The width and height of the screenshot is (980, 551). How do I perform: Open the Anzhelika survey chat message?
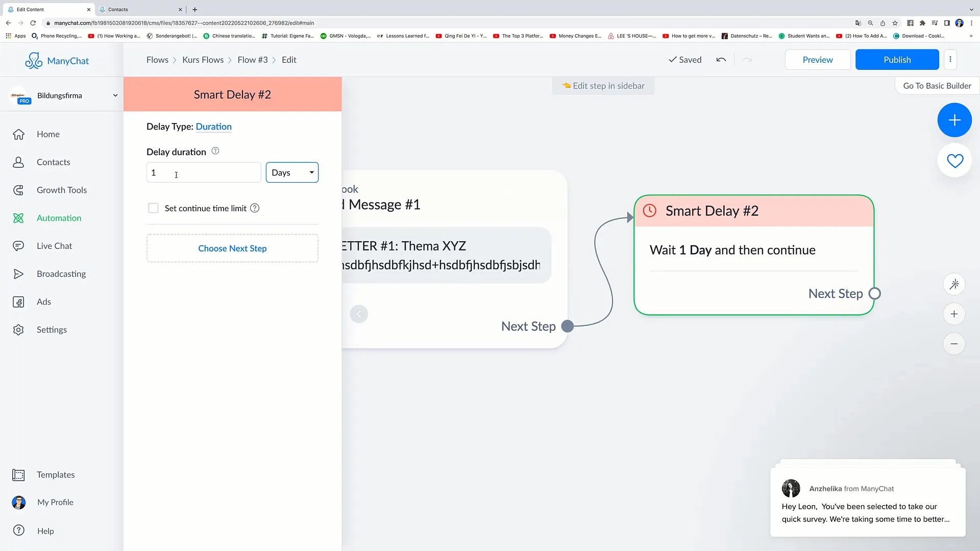tap(868, 503)
